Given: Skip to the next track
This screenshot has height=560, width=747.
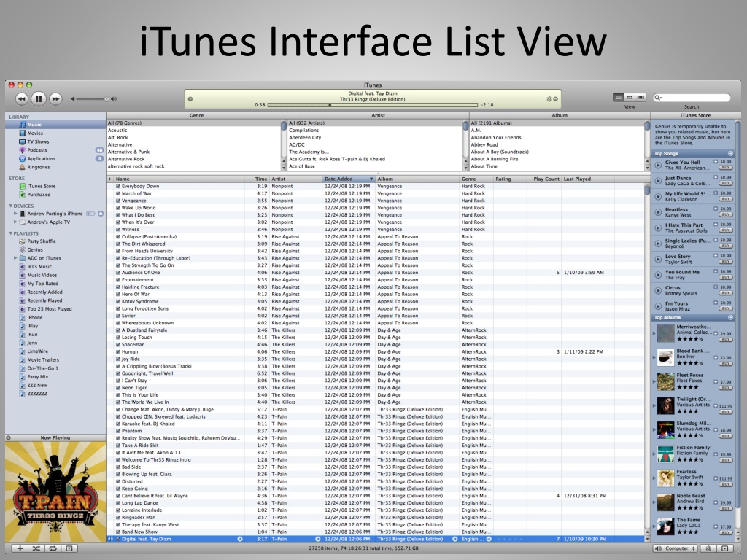Looking at the screenshot, I should click(55, 98).
